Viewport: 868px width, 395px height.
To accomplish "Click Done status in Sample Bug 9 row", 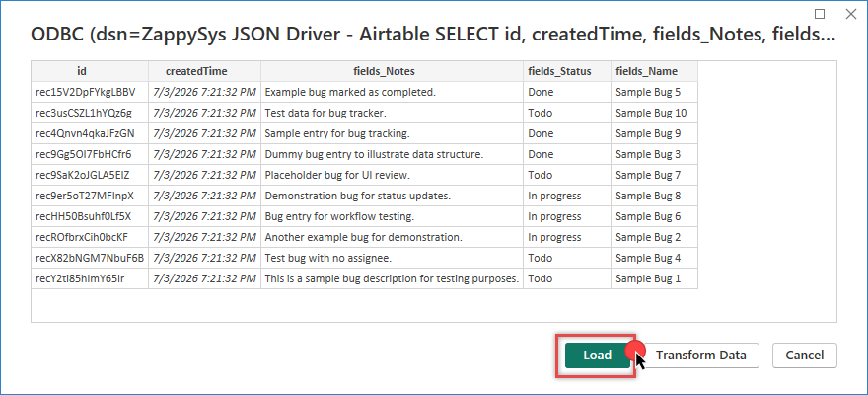I will 567,133.
